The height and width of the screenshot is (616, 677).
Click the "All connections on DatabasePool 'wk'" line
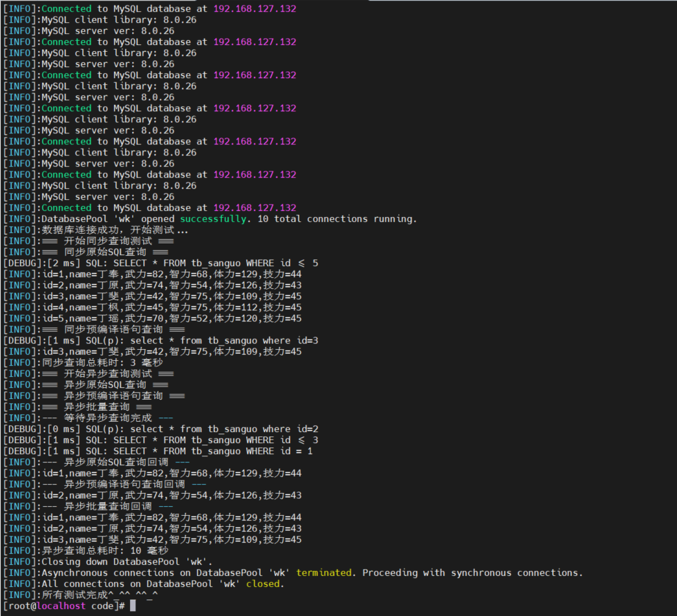tap(144, 584)
